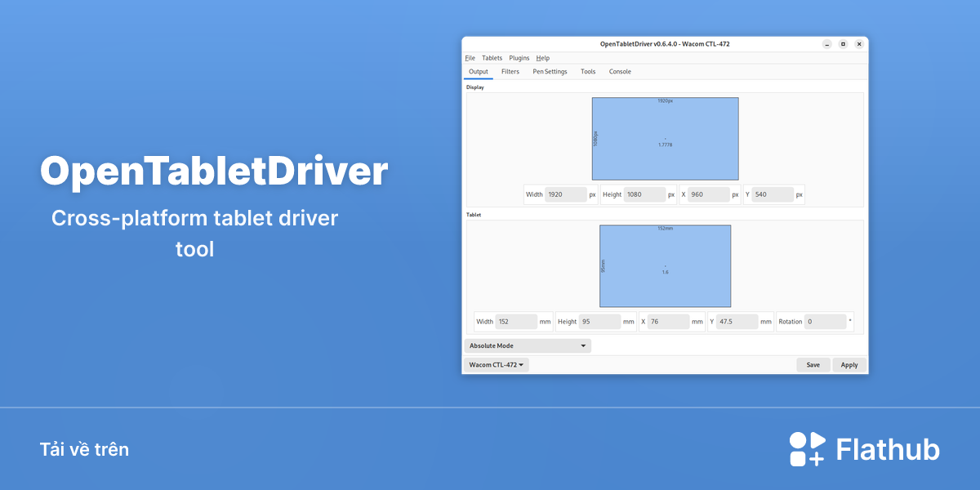Click the Display Y offset field
The height and width of the screenshot is (490, 980).
pyautogui.click(x=773, y=194)
